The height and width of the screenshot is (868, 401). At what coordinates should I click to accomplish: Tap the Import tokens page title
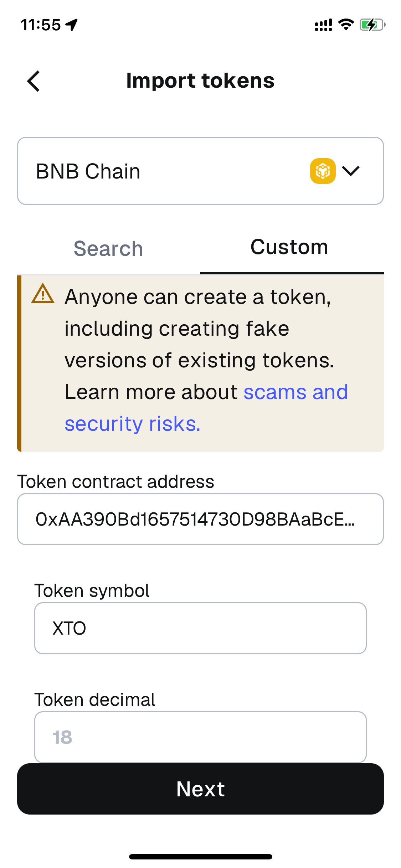pos(200,81)
